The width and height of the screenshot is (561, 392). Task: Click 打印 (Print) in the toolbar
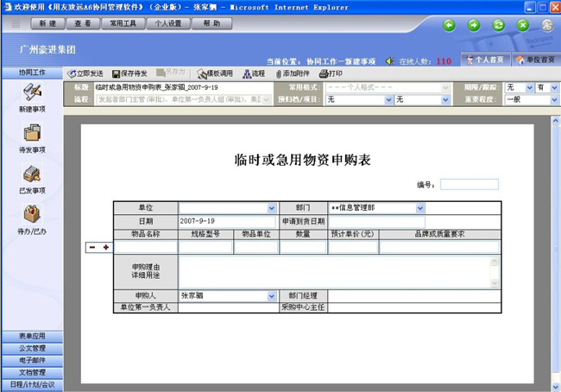pos(331,74)
